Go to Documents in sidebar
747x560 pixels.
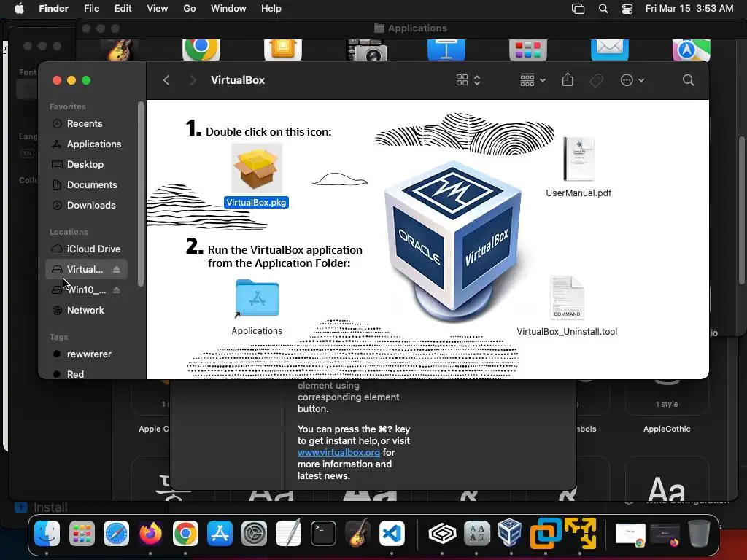click(86, 184)
